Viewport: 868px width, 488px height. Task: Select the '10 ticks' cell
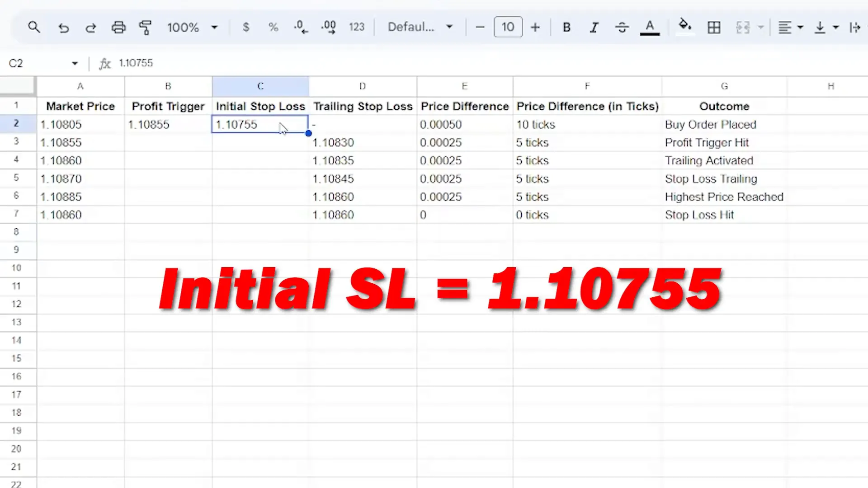[587, 124]
